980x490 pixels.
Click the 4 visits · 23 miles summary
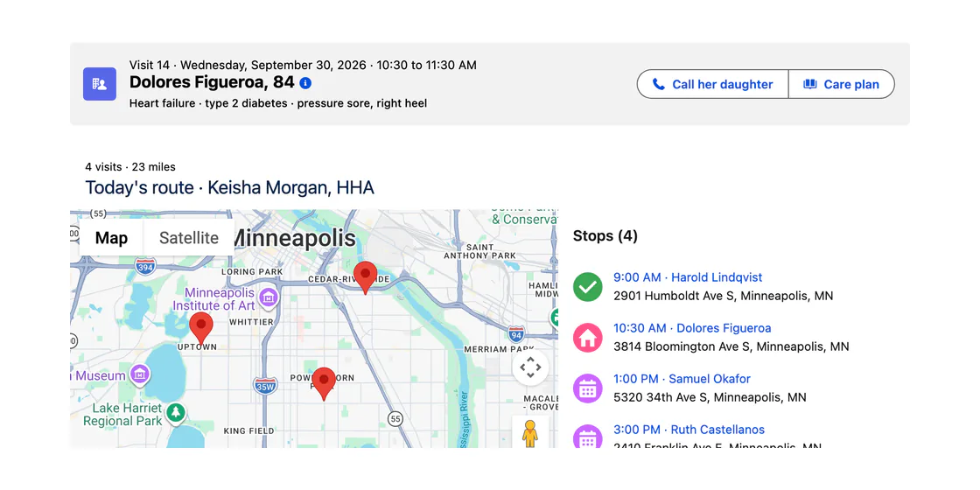(x=130, y=167)
